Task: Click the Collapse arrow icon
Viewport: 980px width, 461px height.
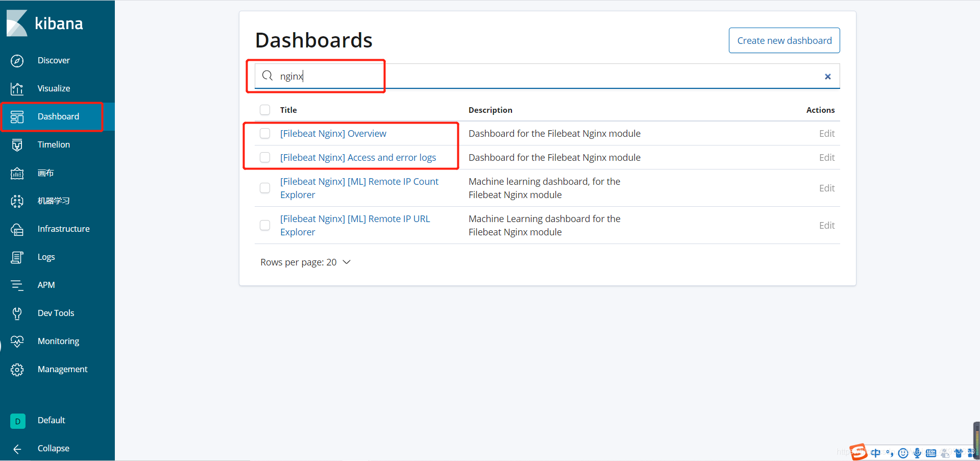Action: [17, 449]
